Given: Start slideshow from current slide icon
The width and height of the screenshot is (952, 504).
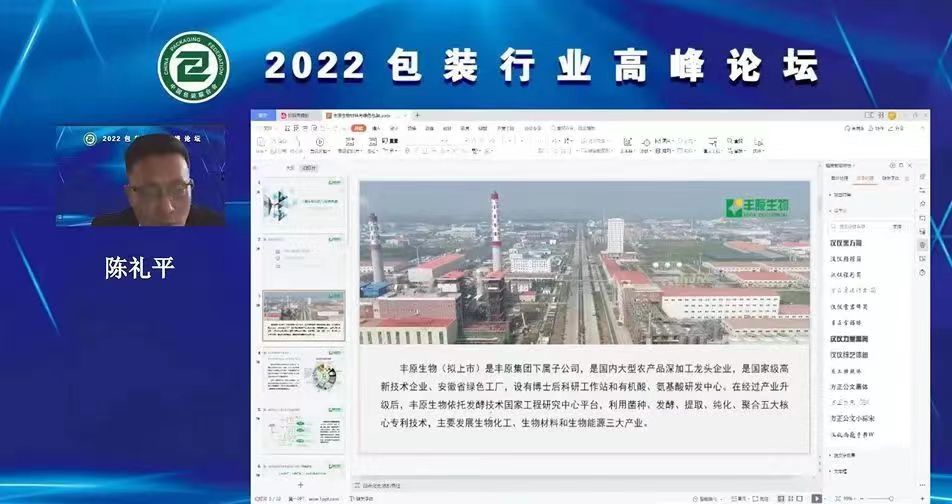Looking at the screenshot, I should 320,141.
